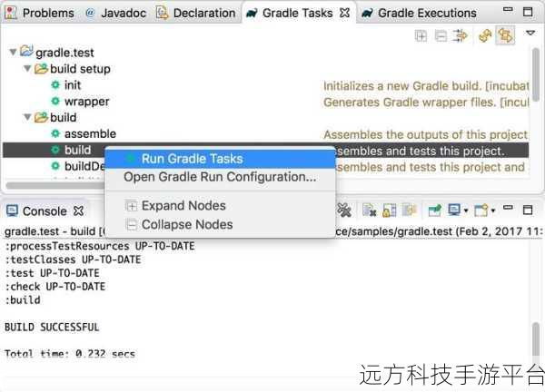
Task: Select the highlighted build task row
Action: (x=265, y=150)
